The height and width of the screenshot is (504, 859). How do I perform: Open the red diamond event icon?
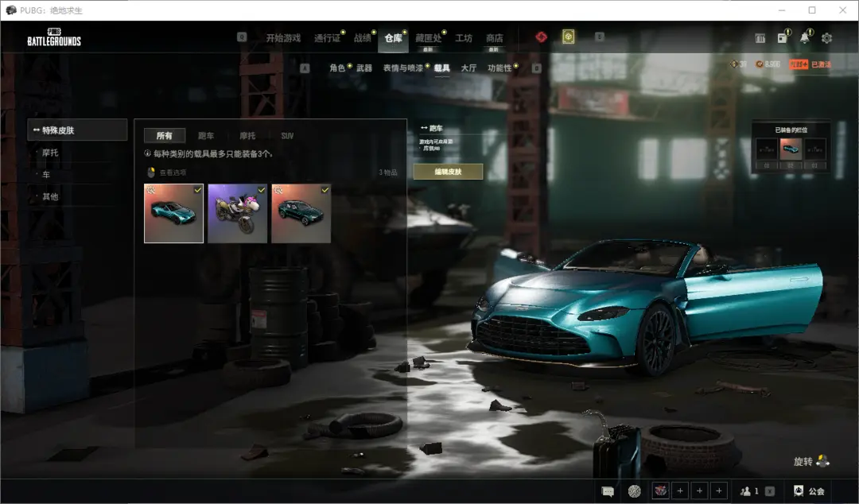542,37
